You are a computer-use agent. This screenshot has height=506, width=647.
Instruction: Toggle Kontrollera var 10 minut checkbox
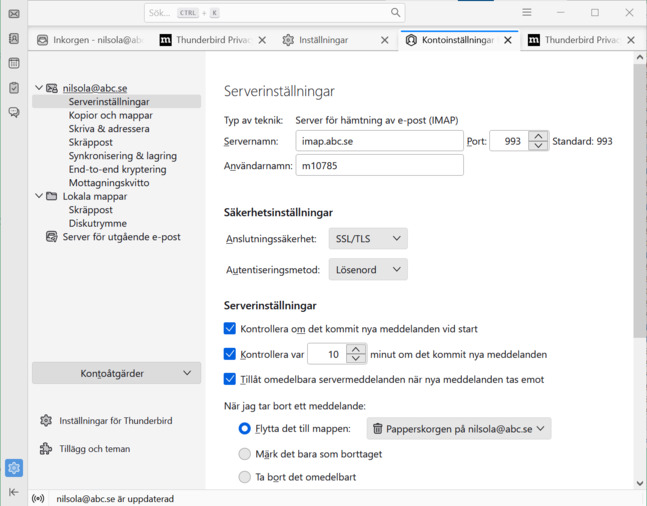pyautogui.click(x=230, y=354)
